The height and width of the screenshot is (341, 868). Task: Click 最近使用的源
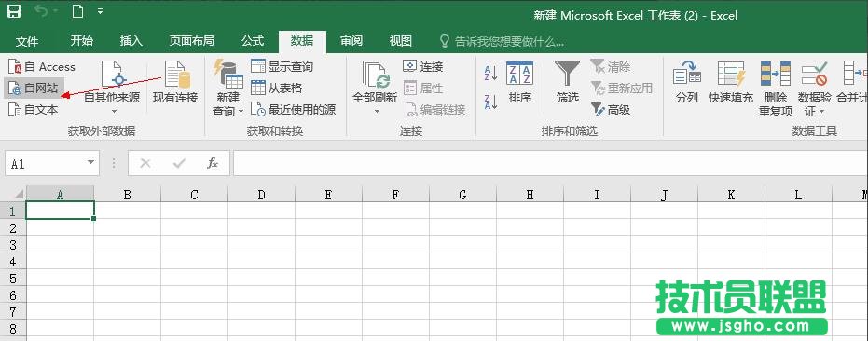pos(293,110)
